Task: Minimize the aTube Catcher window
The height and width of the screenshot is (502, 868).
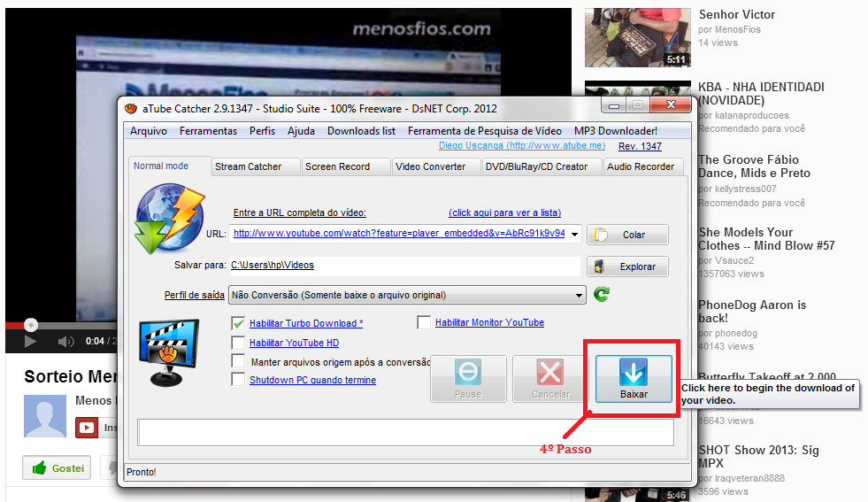Action: 614,105
